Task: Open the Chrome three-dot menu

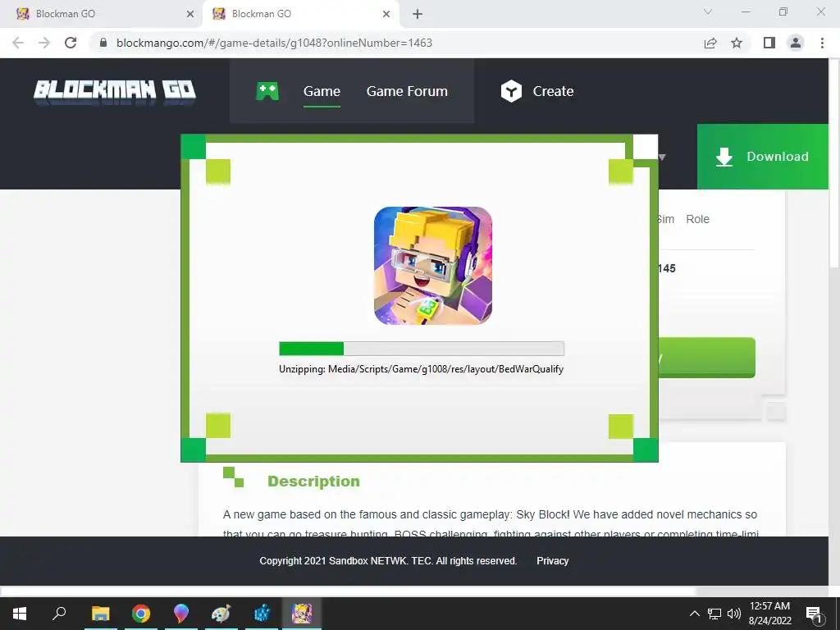Action: [822, 43]
